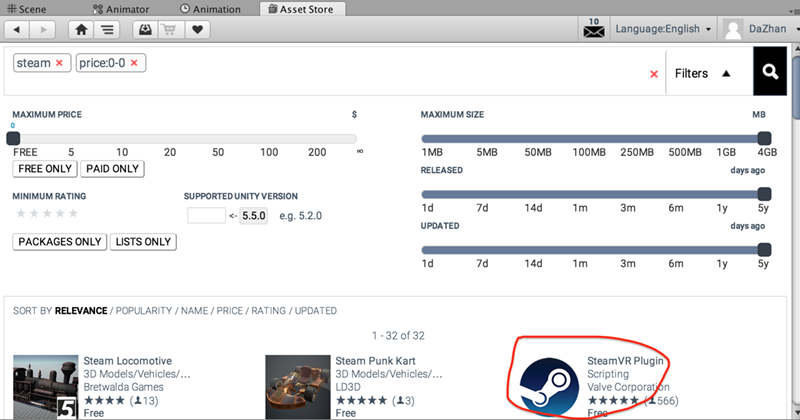Click the maximum price slider handle
Screen dimensions: 800x420
[13, 138]
